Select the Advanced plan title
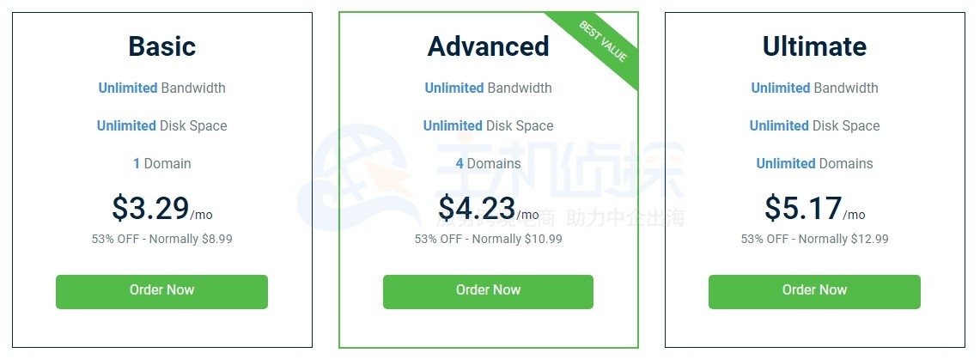Viewport: 980px width, 359px height. pos(488,46)
